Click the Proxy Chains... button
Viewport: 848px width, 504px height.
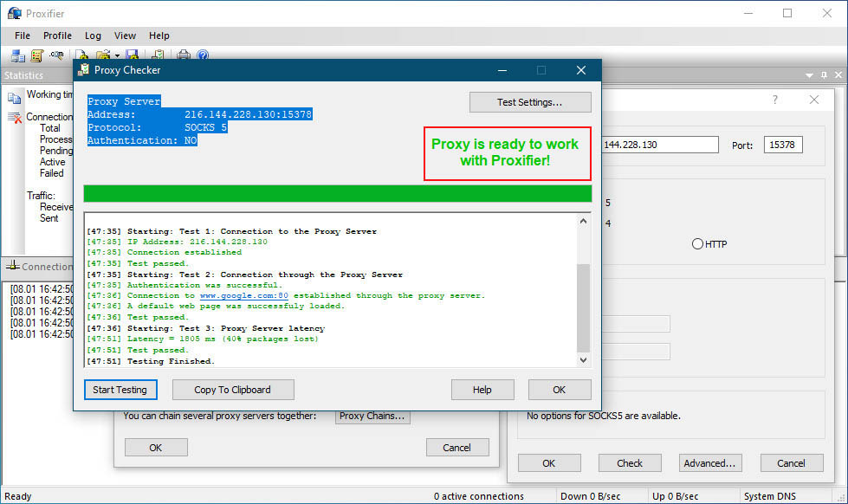[372, 417]
